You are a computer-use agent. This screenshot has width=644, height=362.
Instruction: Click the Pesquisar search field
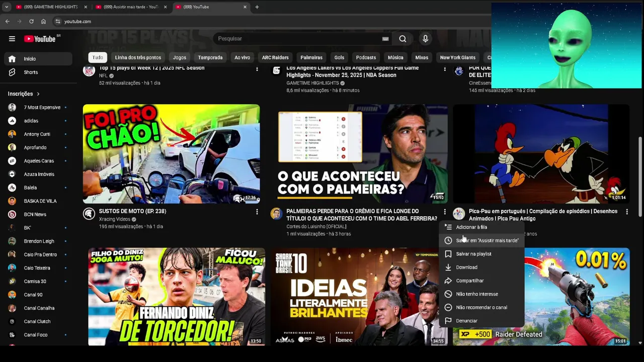[x=302, y=39]
